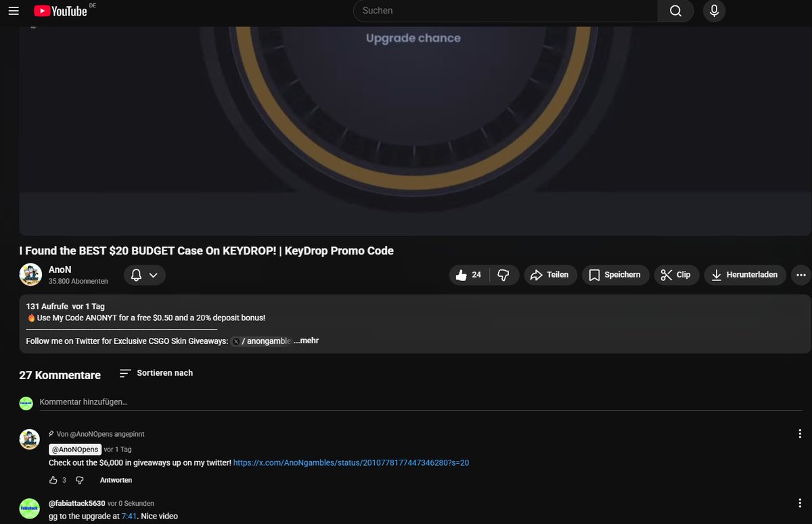
Task: Like the pinned comment by @AnoNOpens
Action: click(53, 480)
